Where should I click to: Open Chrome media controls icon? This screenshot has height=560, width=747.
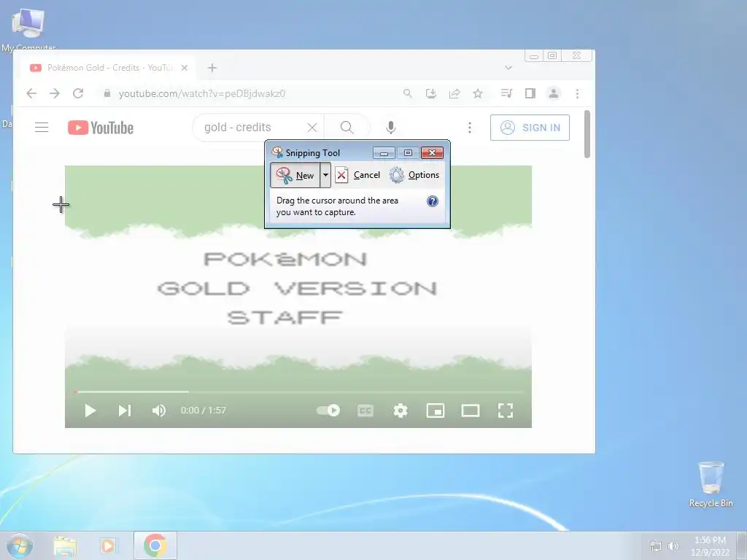(x=506, y=93)
